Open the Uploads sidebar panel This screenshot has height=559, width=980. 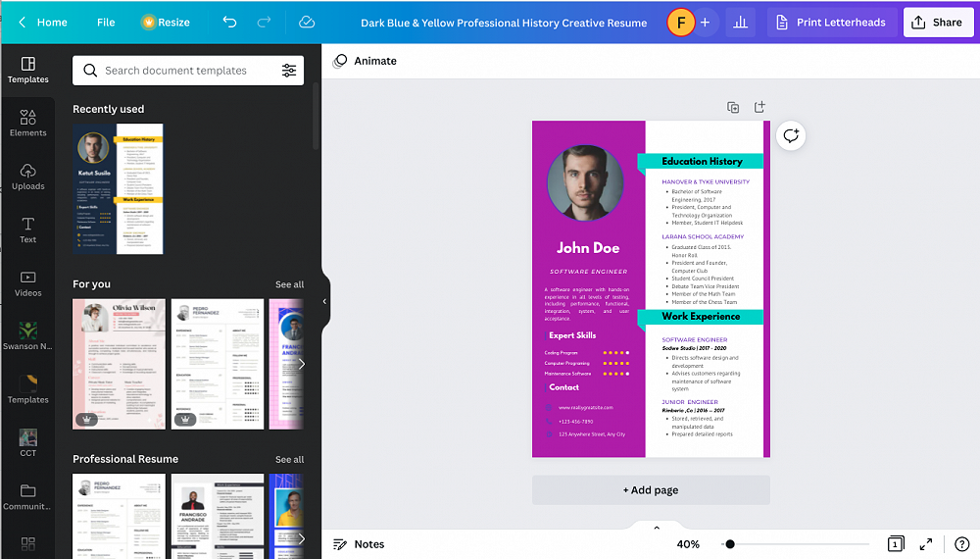(x=27, y=177)
